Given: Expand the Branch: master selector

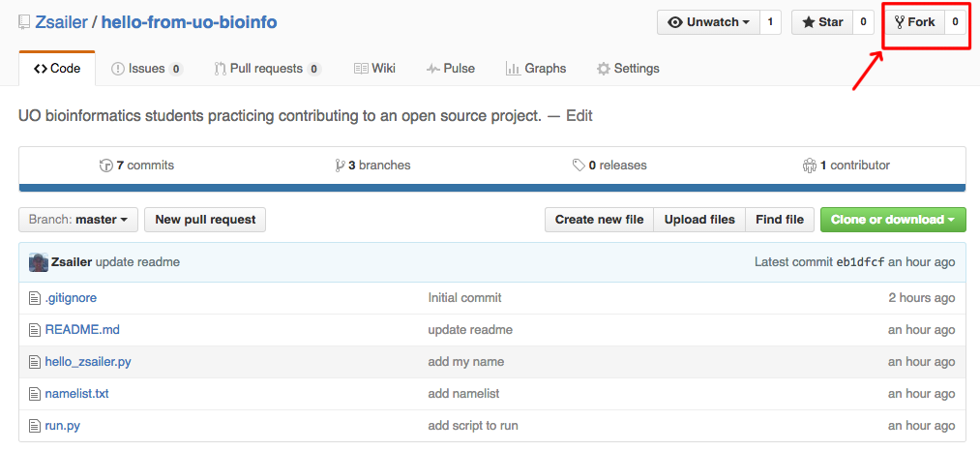Looking at the screenshot, I should [78, 220].
